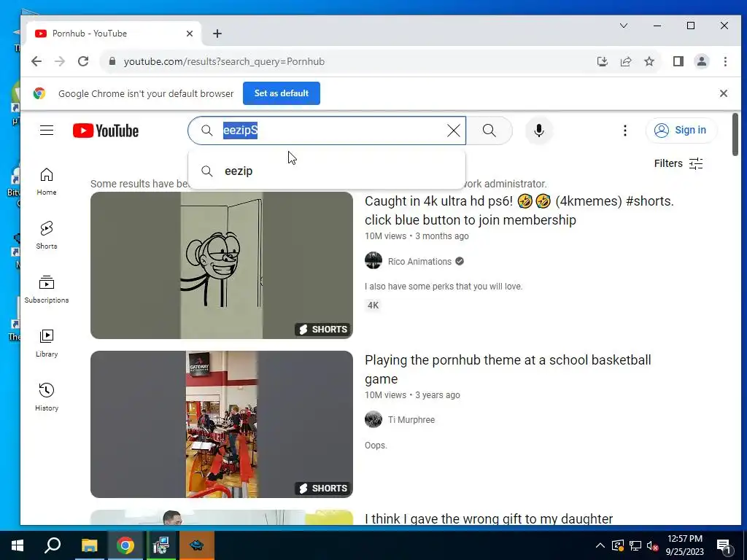Show hidden system tray icons
This screenshot has width=747, height=560.
point(600,545)
